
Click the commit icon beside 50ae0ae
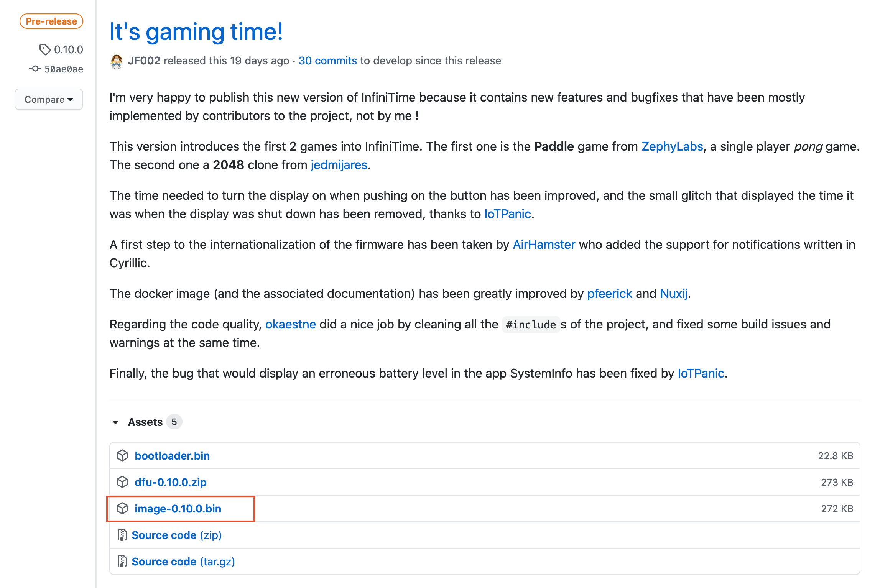click(x=35, y=69)
